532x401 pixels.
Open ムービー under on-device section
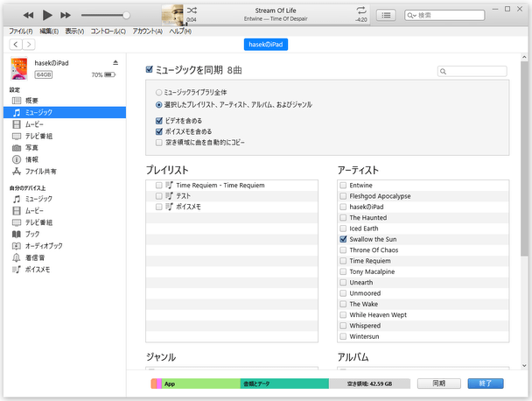(65, 211)
